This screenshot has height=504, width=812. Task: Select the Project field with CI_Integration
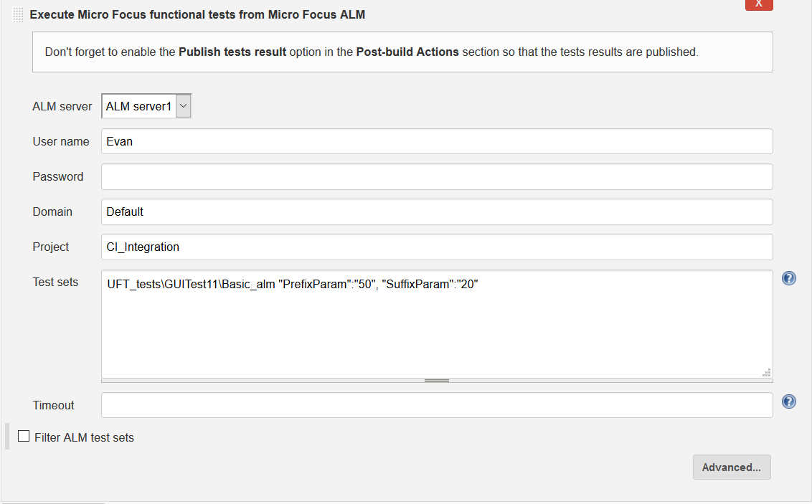(x=436, y=247)
